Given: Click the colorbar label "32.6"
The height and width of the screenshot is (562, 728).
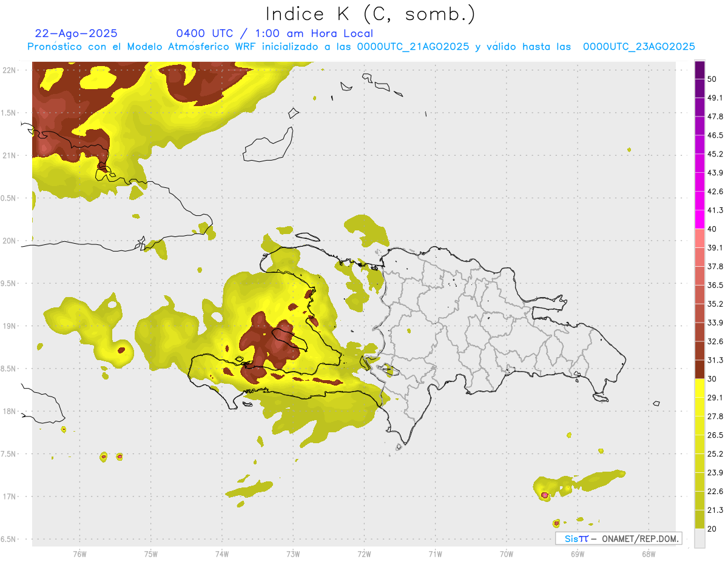Looking at the screenshot, I should point(715,341).
